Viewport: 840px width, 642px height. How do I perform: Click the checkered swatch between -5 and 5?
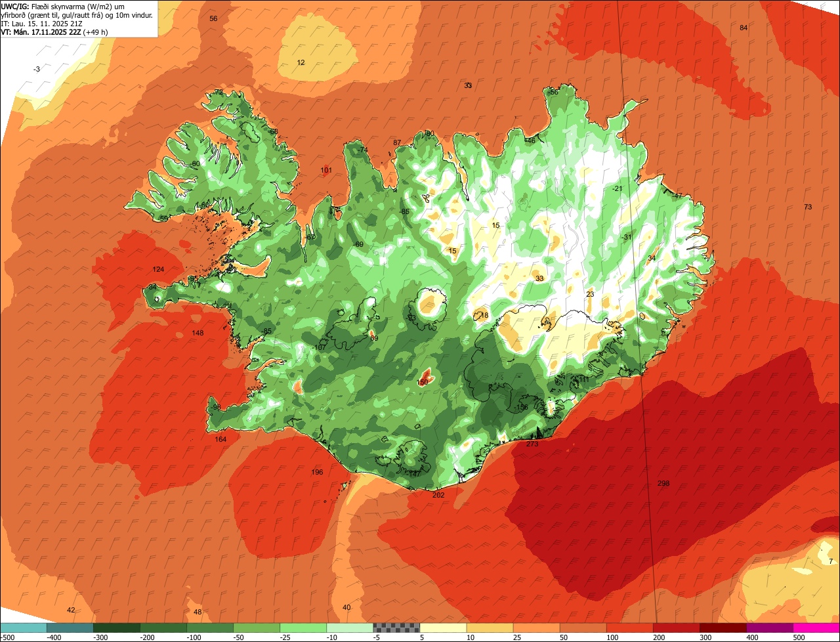point(396,628)
